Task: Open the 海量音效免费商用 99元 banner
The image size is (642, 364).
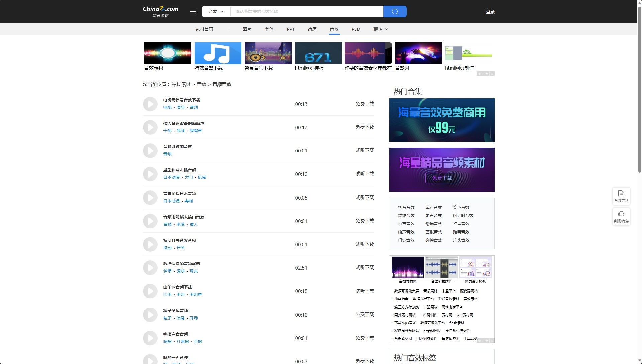Action: click(441, 120)
